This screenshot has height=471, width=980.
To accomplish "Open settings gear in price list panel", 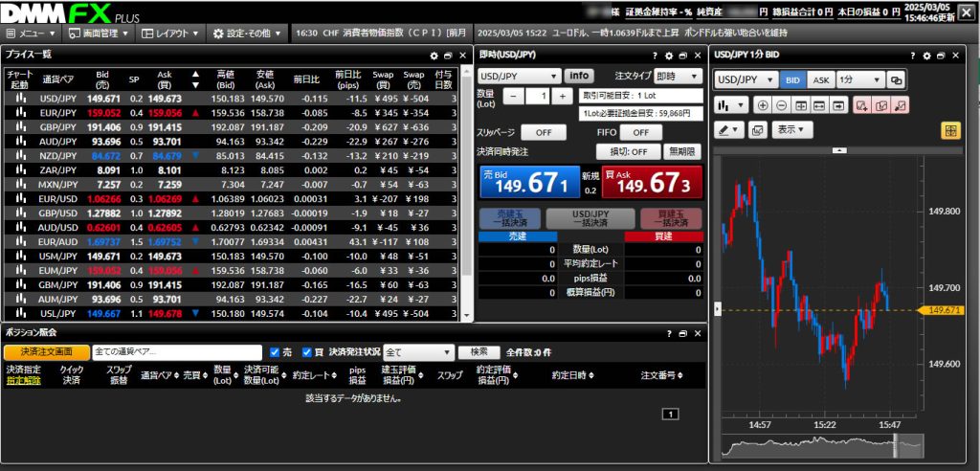I will (434, 56).
